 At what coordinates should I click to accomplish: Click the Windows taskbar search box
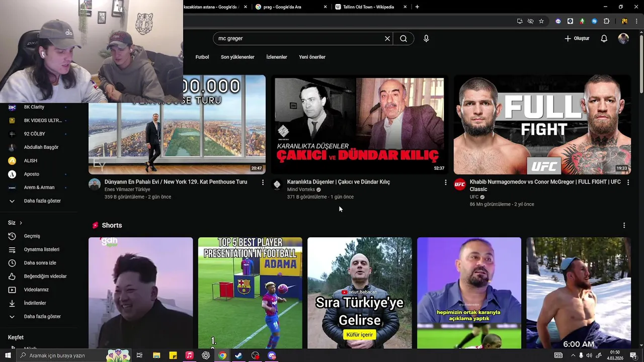73,355
